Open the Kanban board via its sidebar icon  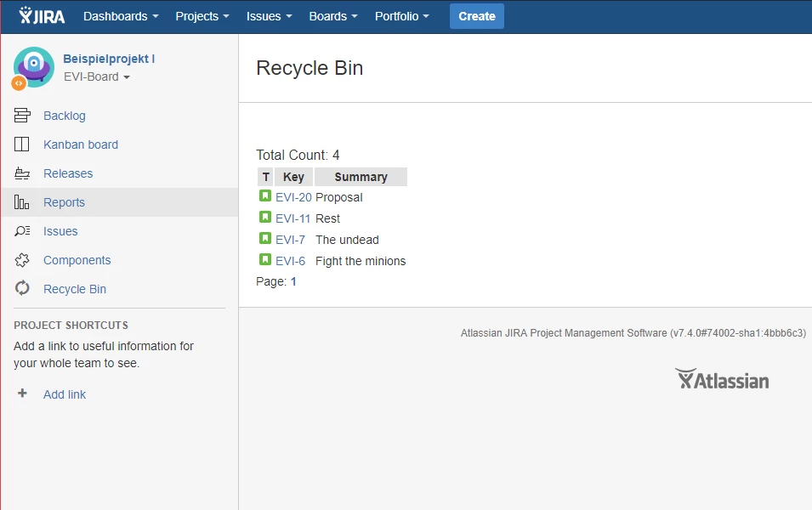(25, 144)
